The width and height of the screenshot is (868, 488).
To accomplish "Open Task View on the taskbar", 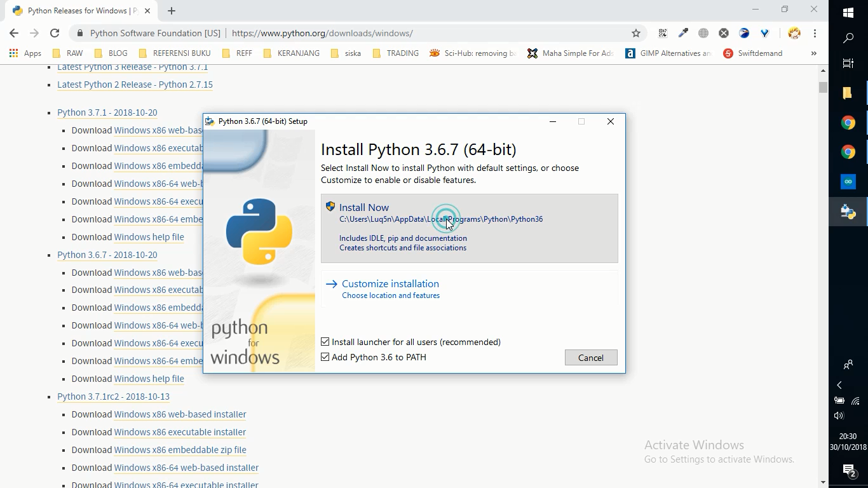I will click(x=848, y=64).
